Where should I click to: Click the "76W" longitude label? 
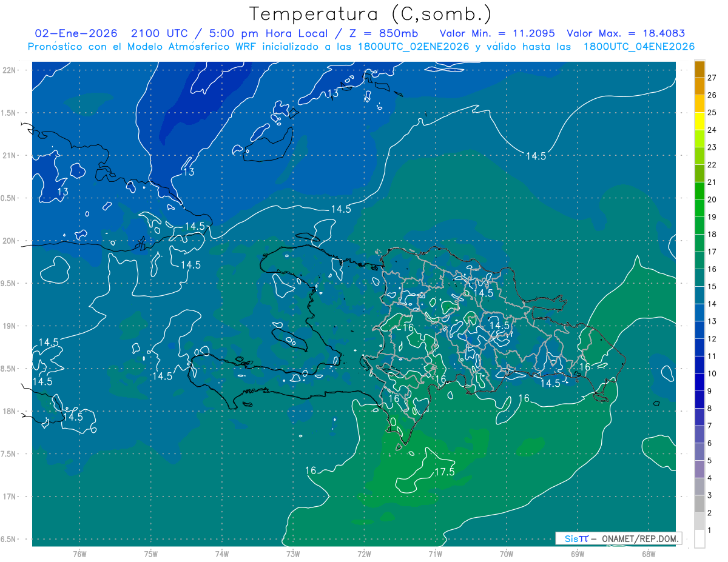[x=79, y=554]
